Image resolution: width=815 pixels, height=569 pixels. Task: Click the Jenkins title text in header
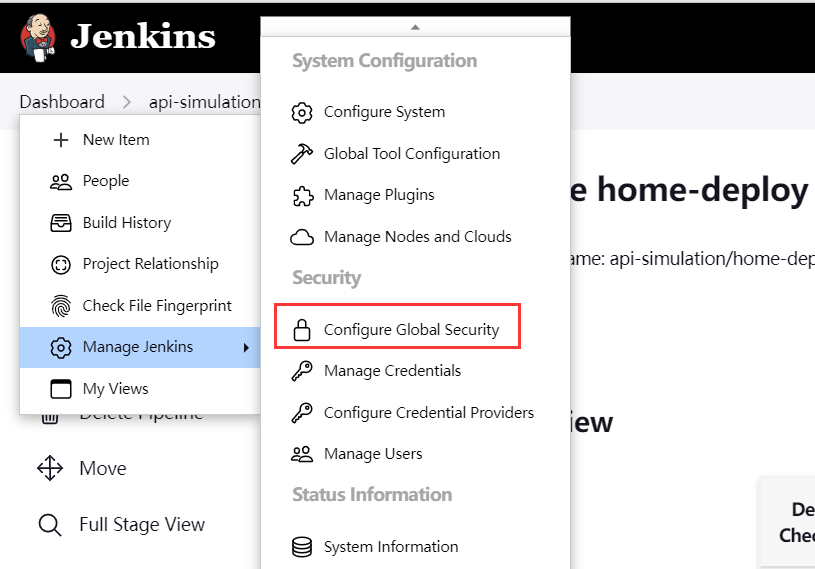tap(143, 36)
